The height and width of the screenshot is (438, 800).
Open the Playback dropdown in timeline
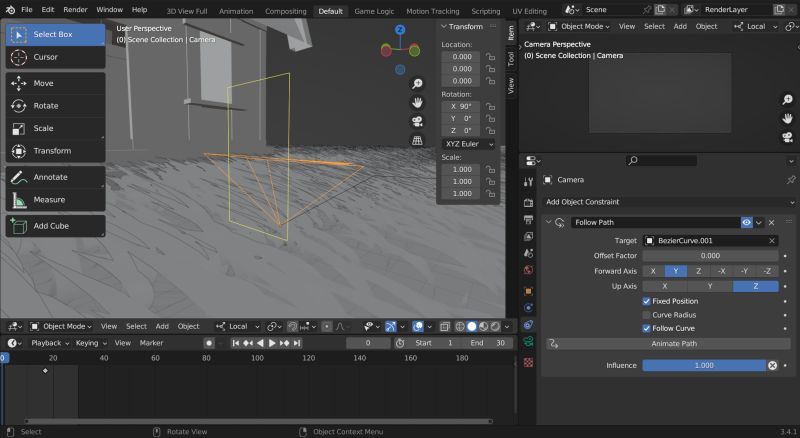[x=50, y=343]
